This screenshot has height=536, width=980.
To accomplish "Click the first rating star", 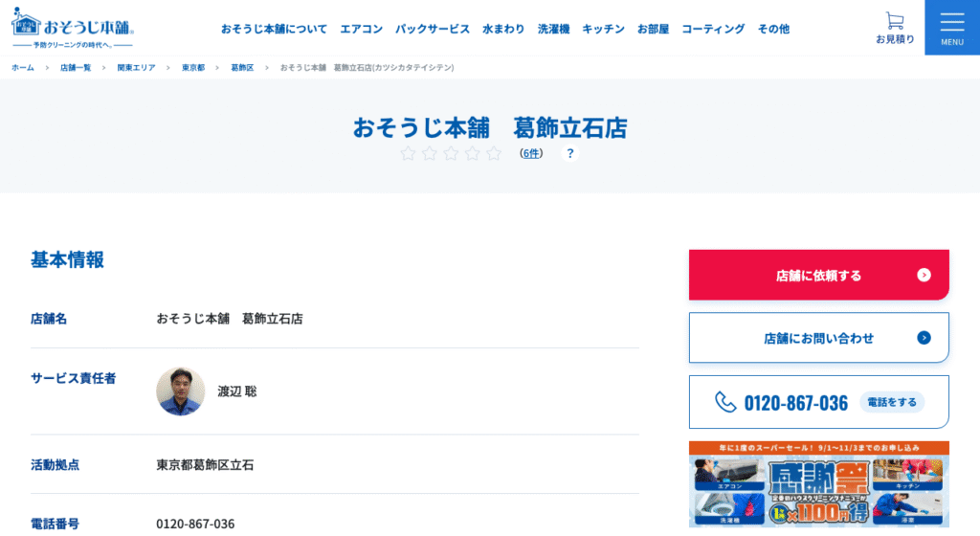I will 408,153.
